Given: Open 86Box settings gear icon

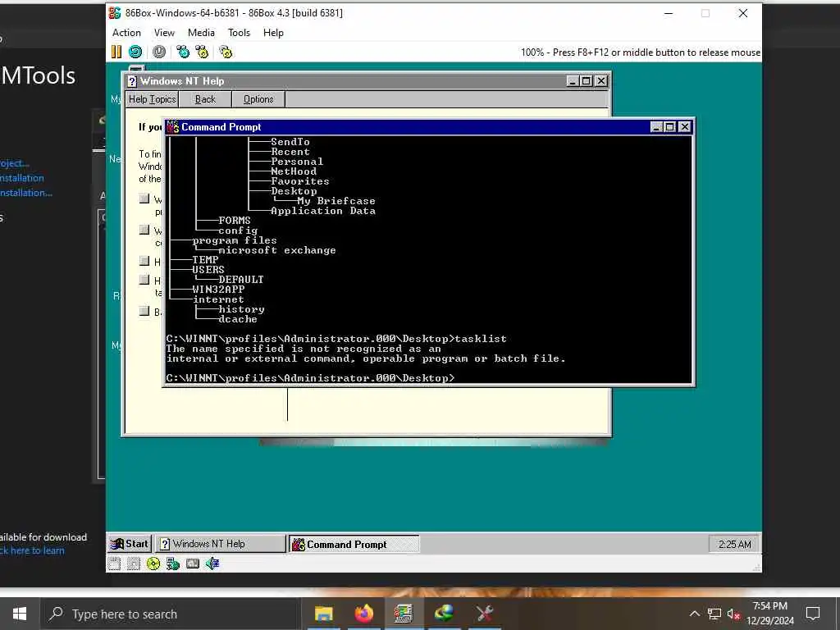Looking at the screenshot, I should 226,52.
